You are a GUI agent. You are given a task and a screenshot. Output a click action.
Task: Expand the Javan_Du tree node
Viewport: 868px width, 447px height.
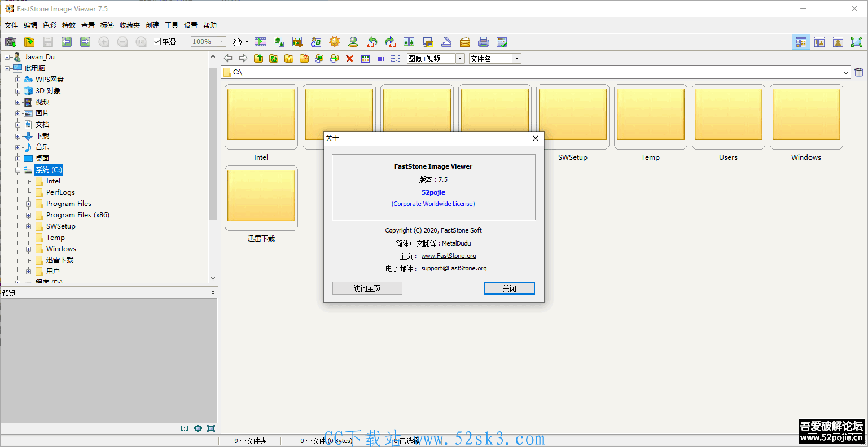click(7, 57)
